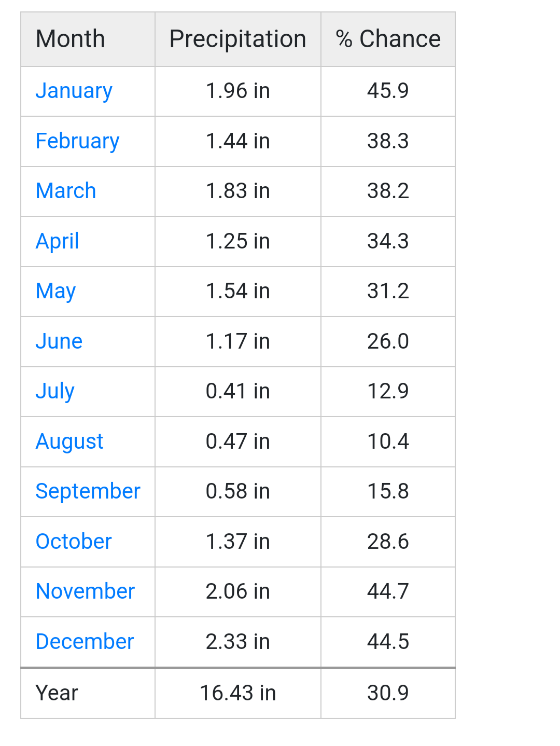Select the October link
This screenshot has width=560, height=746.
[x=74, y=542]
